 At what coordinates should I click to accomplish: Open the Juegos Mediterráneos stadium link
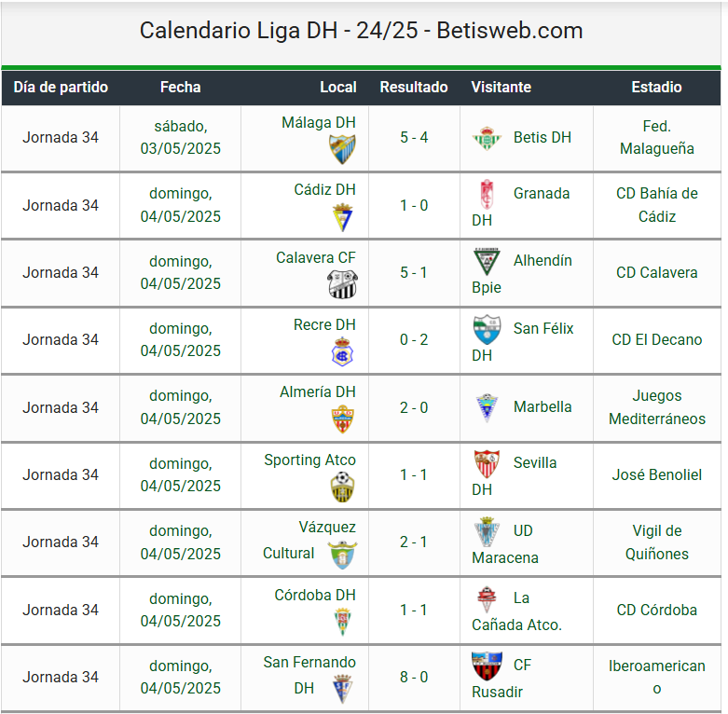tap(656, 407)
